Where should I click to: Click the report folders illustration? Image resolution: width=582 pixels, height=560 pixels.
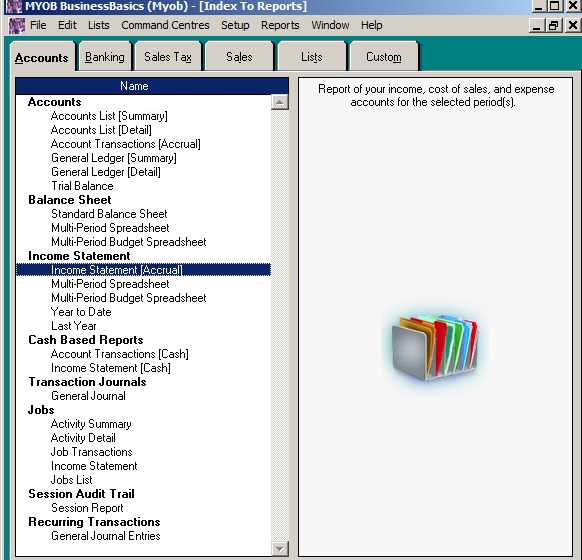(x=435, y=347)
